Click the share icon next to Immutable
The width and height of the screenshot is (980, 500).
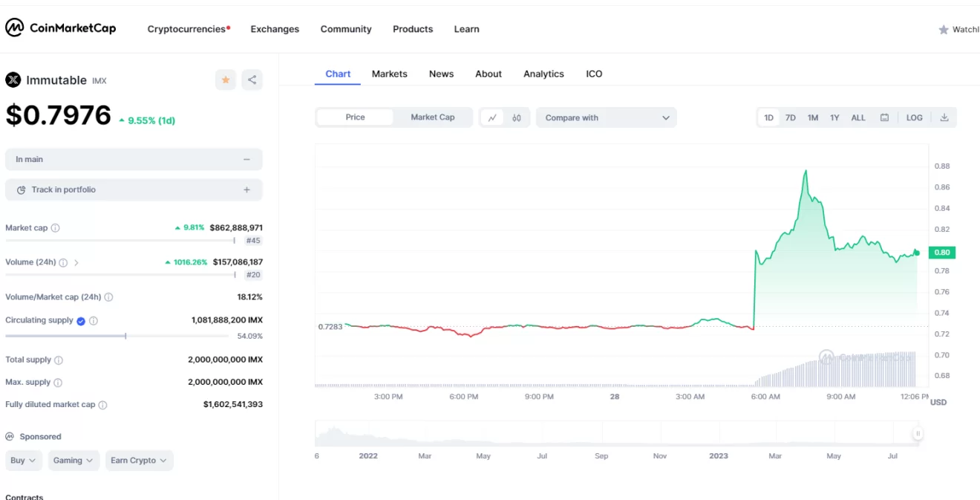[252, 80]
